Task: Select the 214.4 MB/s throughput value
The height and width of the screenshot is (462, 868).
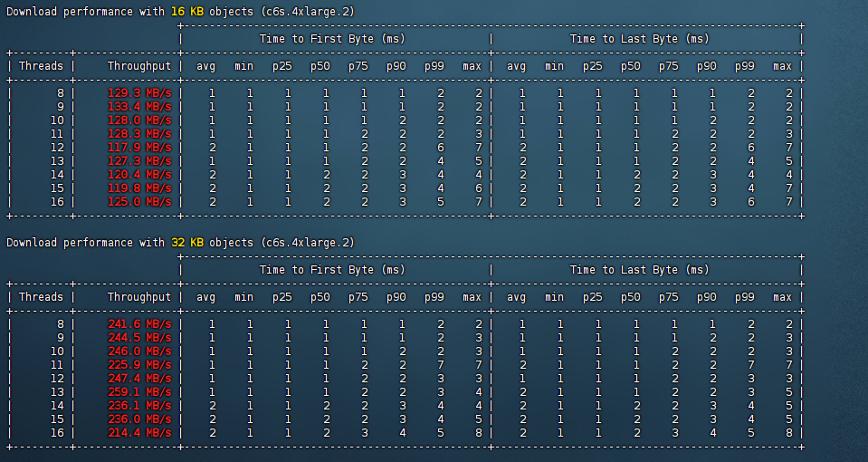Action: tap(139, 433)
